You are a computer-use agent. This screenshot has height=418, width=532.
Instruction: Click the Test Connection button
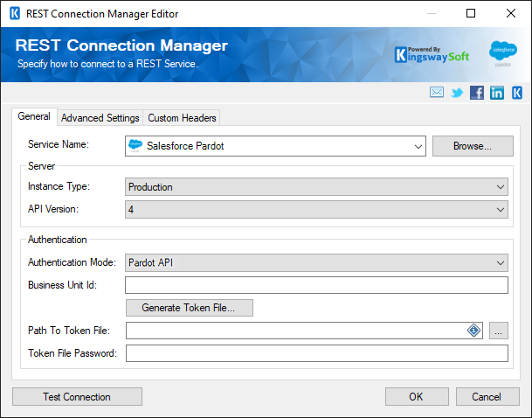77,397
